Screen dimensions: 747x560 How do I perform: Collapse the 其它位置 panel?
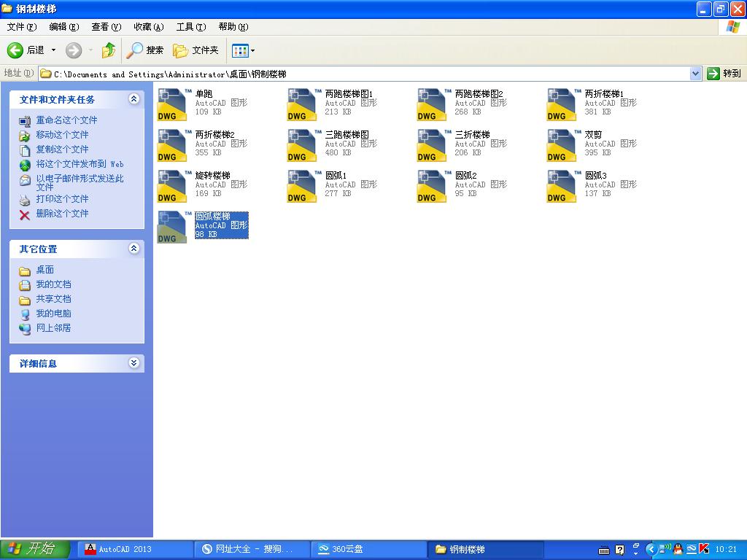click(x=134, y=248)
